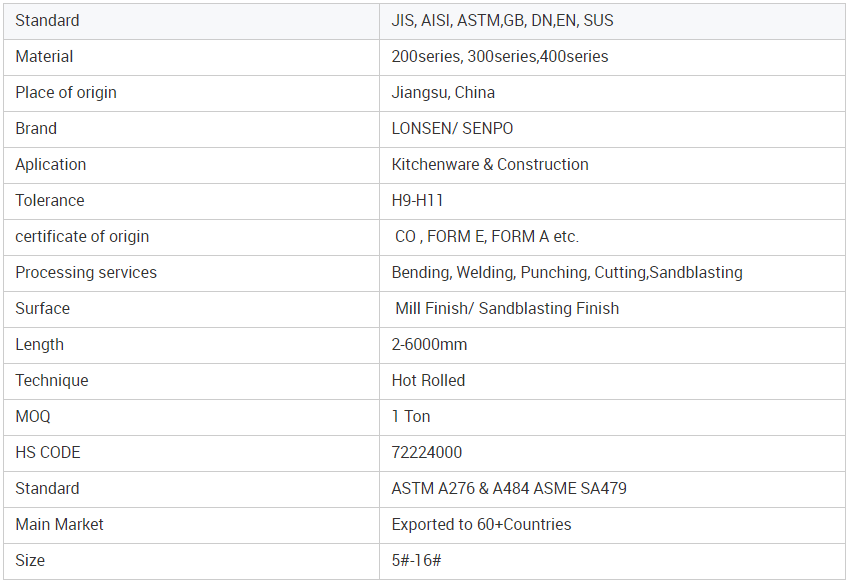
Task: Click the 'certificate of origin' label
Action: click(x=82, y=237)
